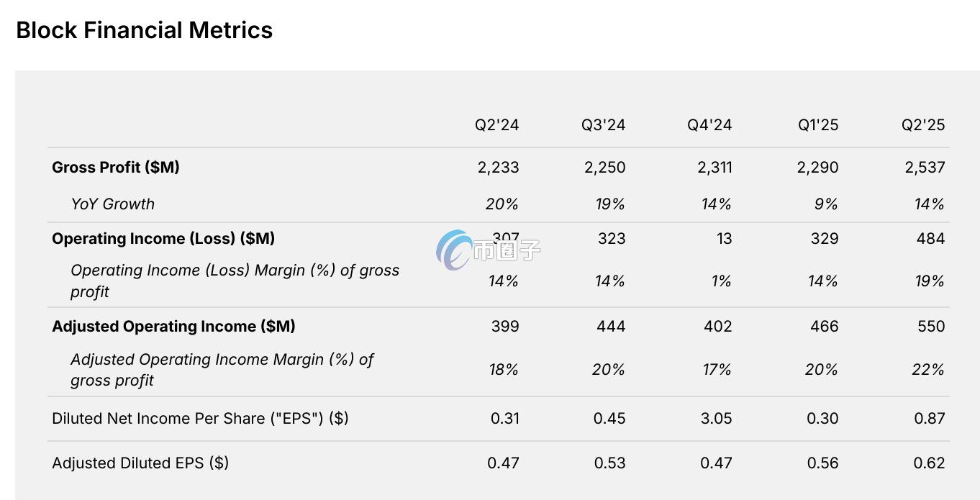
Task: Click Q1'25 YoY growth value 9%
Action: point(826,204)
